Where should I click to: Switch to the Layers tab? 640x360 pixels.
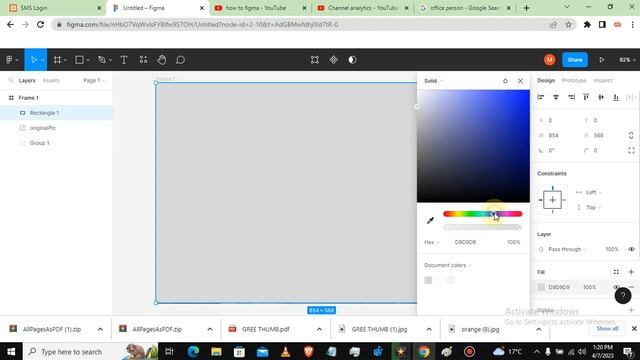(27, 80)
